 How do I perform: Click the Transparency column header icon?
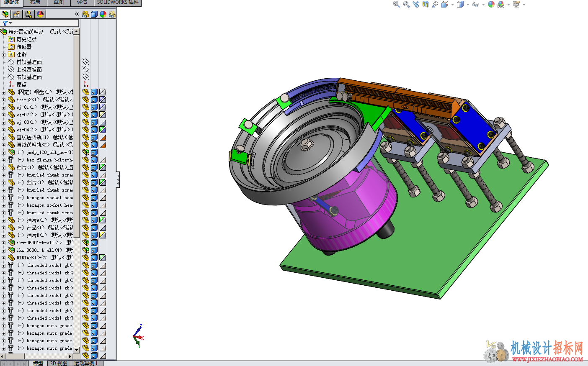tap(112, 14)
